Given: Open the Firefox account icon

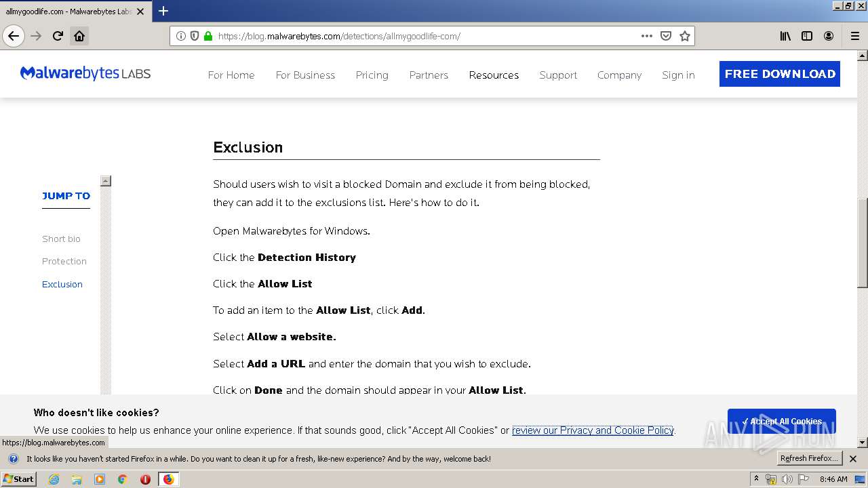Looking at the screenshot, I should pyautogui.click(x=829, y=36).
